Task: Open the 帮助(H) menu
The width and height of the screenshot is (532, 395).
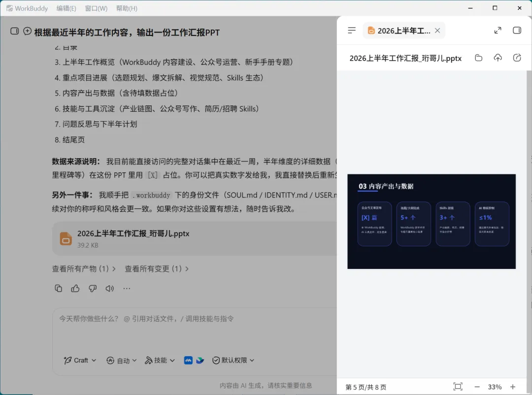Action: click(127, 8)
